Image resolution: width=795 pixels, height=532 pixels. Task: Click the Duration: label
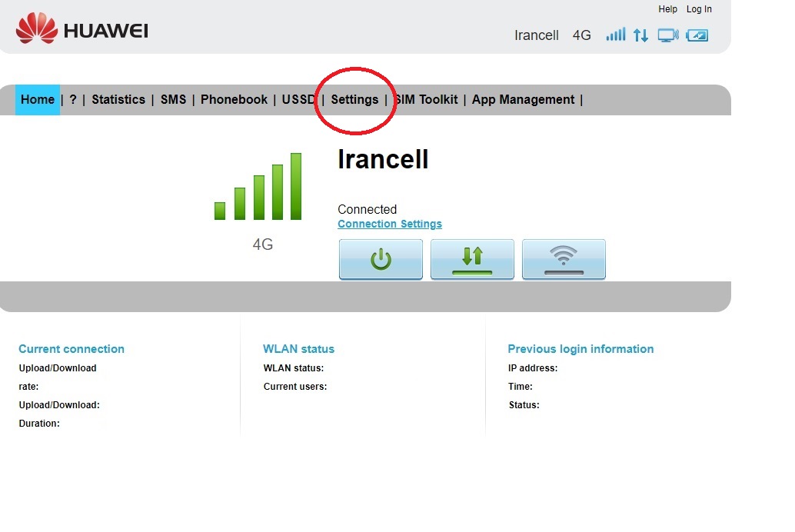pyautogui.click(x=39, y=424)
